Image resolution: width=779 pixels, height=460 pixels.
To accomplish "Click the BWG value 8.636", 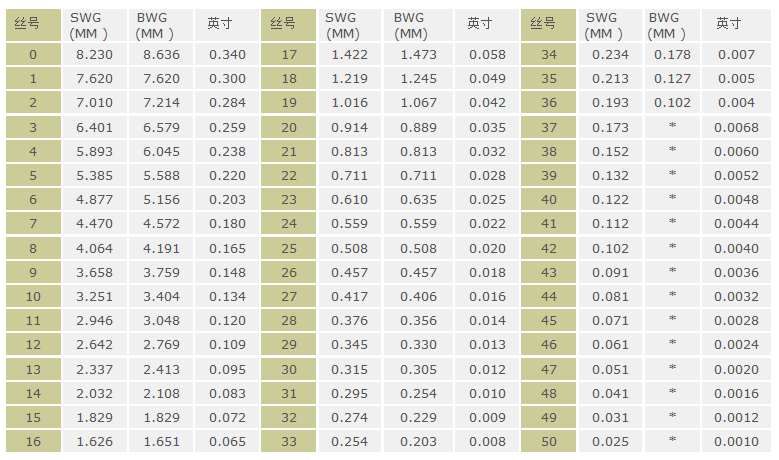I will point(161,54).
